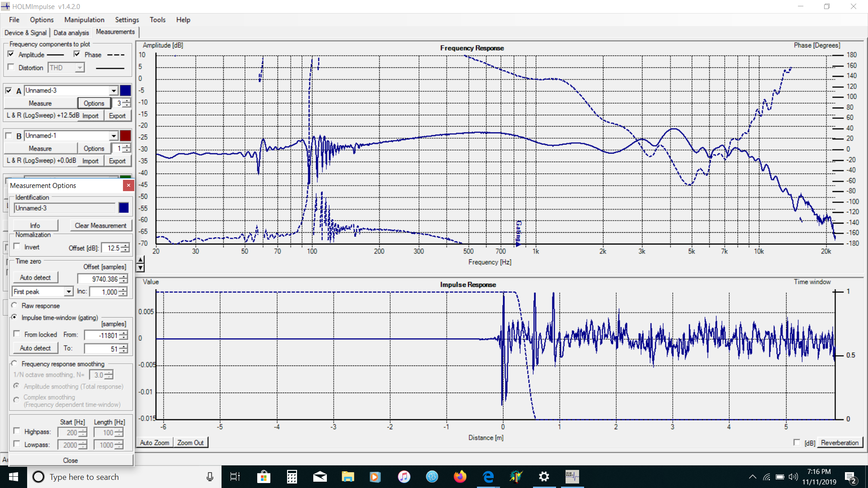Open Task View on the taskbar
868x488 pixels.
pyautogui.click(x=235, y=477)
